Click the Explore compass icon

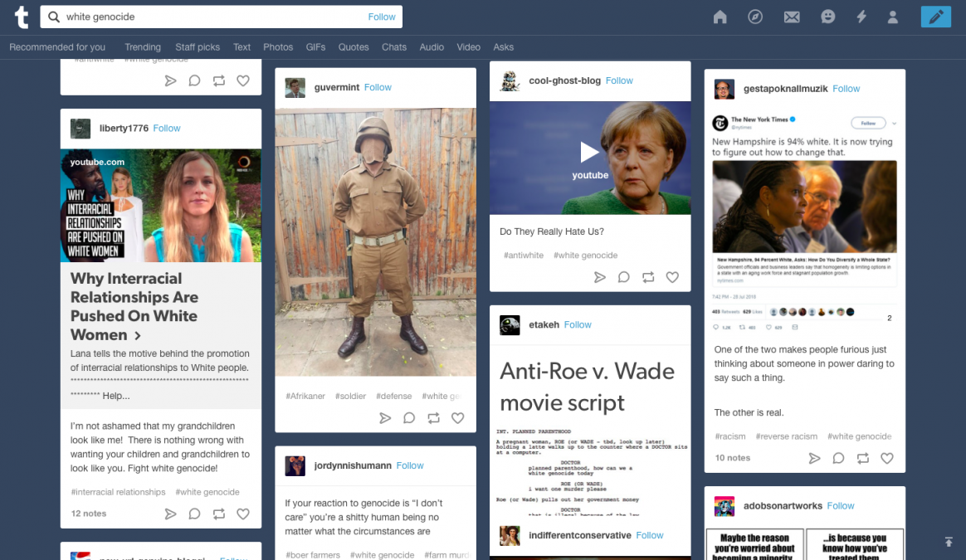pyautogui.click(x=755, y=17)
